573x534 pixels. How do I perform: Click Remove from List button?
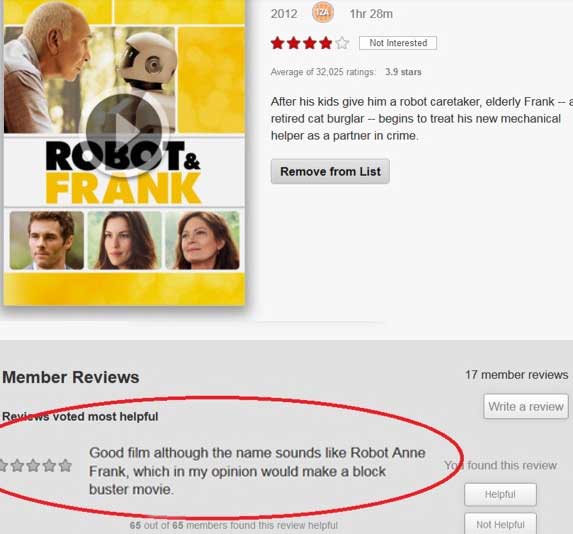[330, 171]
